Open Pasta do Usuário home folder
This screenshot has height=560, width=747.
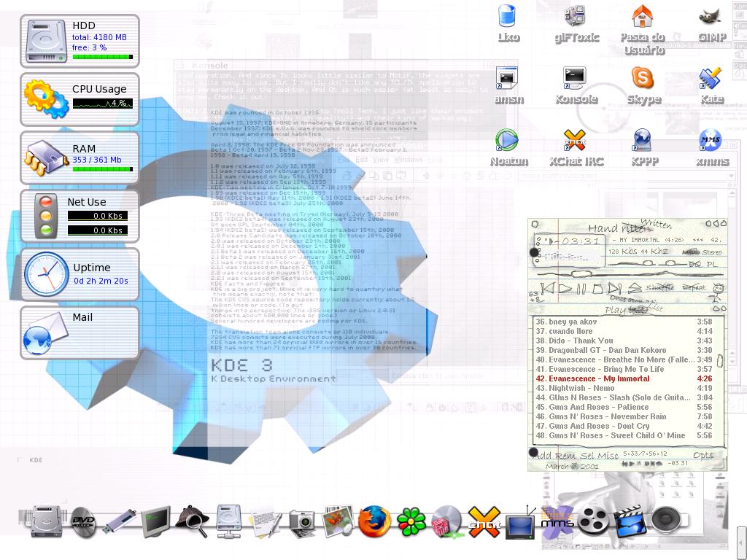[643, 29]
